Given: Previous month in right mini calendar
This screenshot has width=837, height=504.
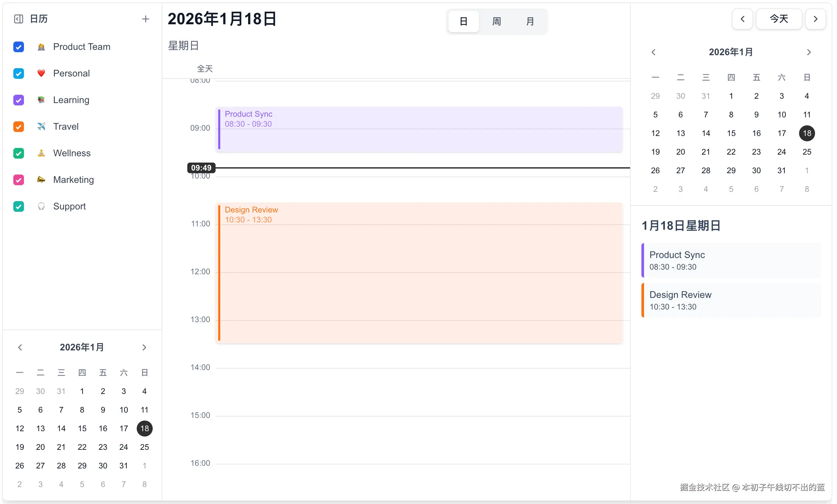Looking at the screenshot, I should point(653,52).
